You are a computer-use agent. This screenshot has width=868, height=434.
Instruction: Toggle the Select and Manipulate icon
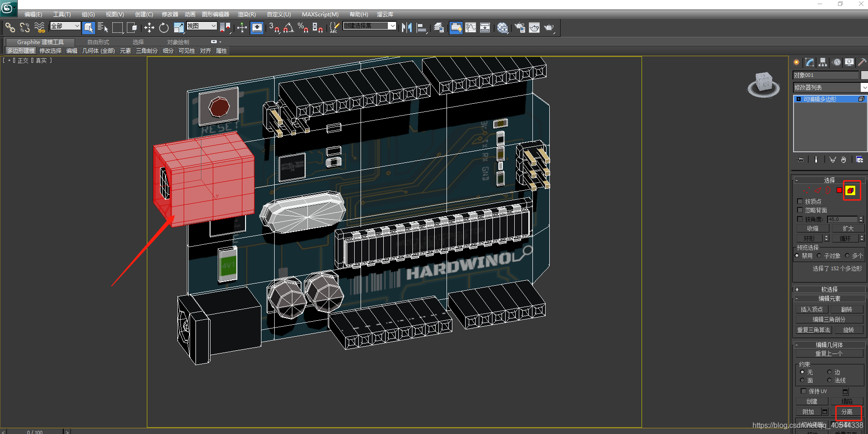(242, 28)
